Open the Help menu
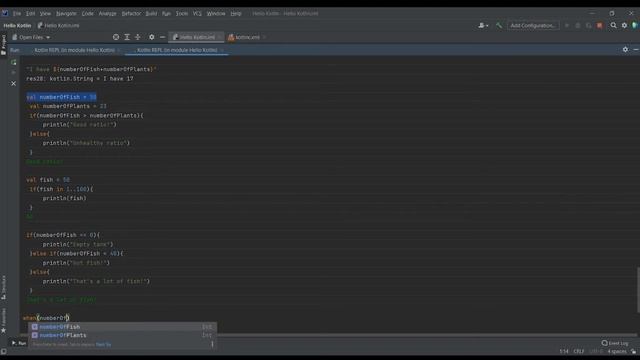 click(x=236, y=13)
